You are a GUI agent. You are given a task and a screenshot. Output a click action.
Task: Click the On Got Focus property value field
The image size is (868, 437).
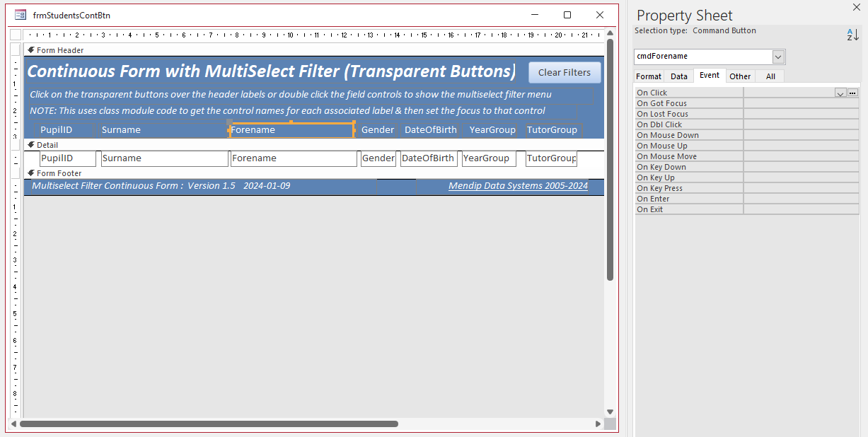click(x=802, y=103)
